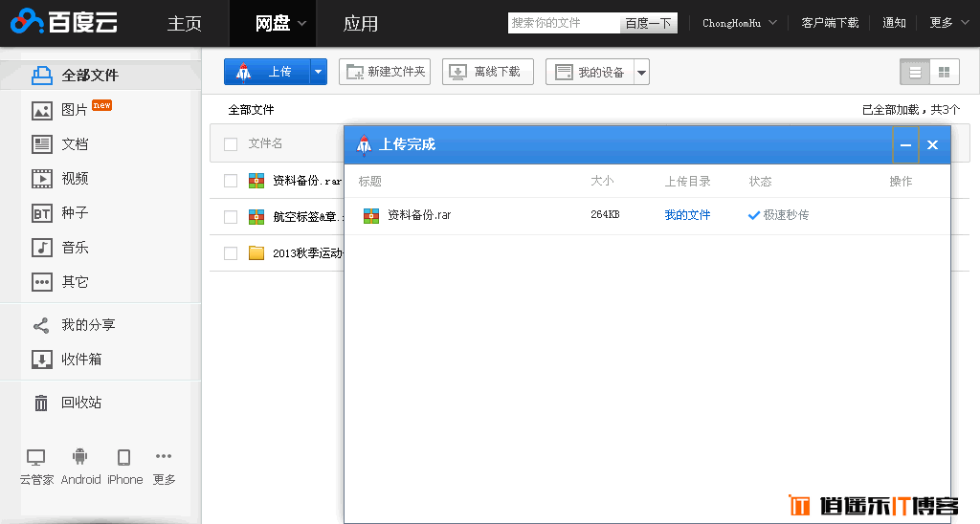Click the 264KB size value
This screenshot has height=524, width=980.
point(605,215)
